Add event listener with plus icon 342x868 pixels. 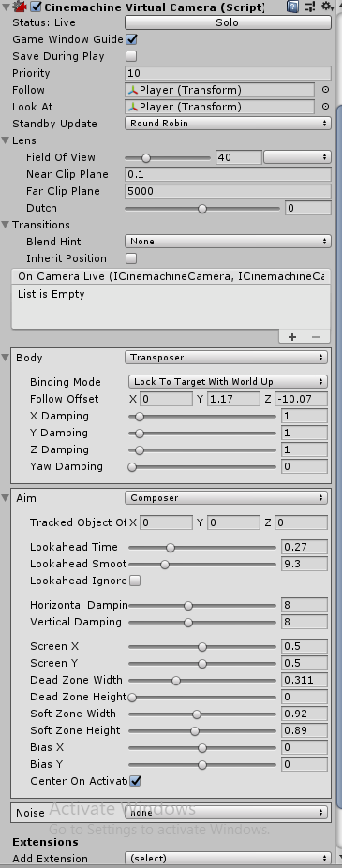[x=292, y=336]
